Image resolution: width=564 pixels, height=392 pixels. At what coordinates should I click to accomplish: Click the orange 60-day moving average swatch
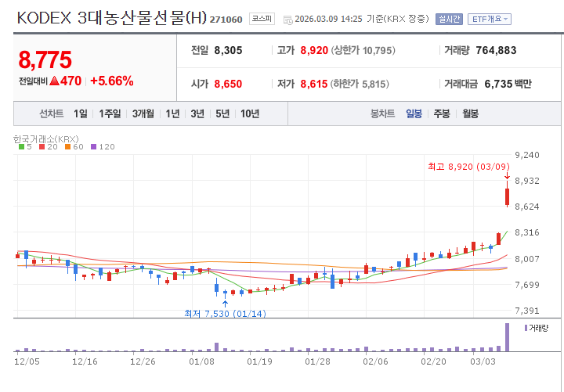pos(68,146)
